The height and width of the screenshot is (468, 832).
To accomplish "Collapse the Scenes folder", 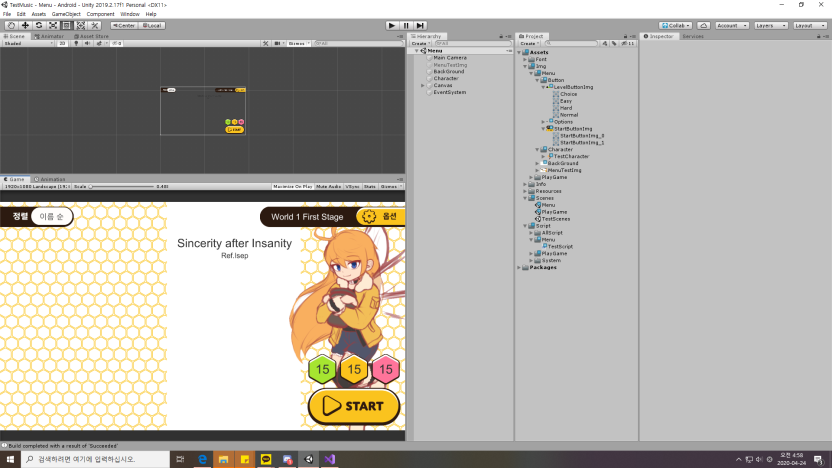I will [x=525, y=198].
